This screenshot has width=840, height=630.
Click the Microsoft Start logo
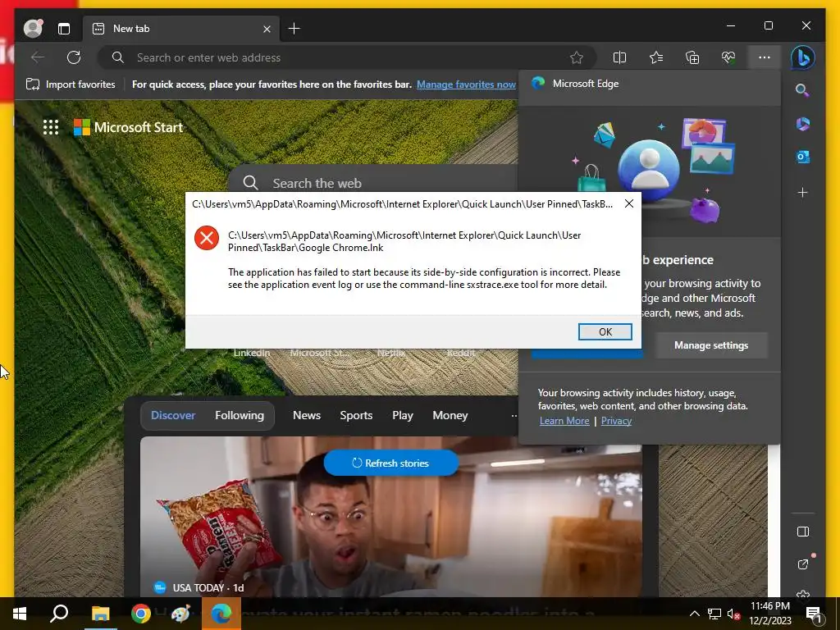click(129, 127)
